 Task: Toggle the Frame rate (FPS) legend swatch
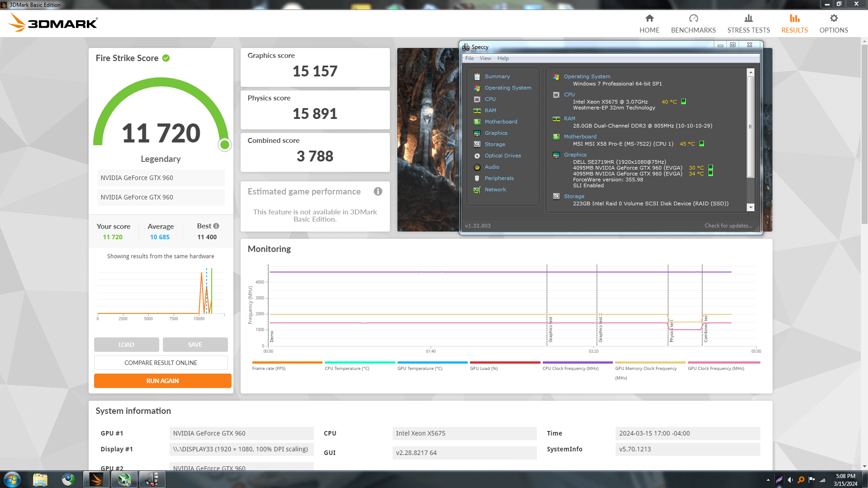click(x=287, y=362)
